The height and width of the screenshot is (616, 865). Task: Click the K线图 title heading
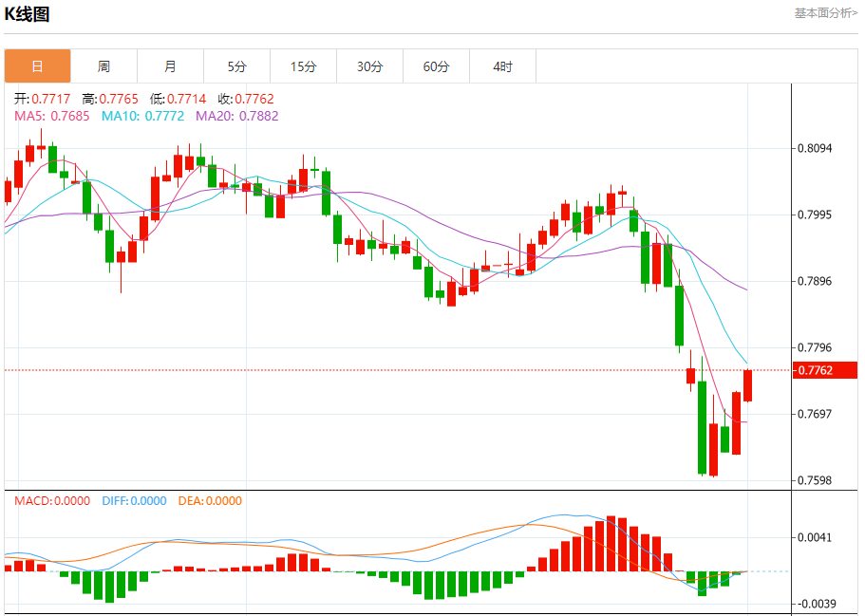tap(28, 14)
